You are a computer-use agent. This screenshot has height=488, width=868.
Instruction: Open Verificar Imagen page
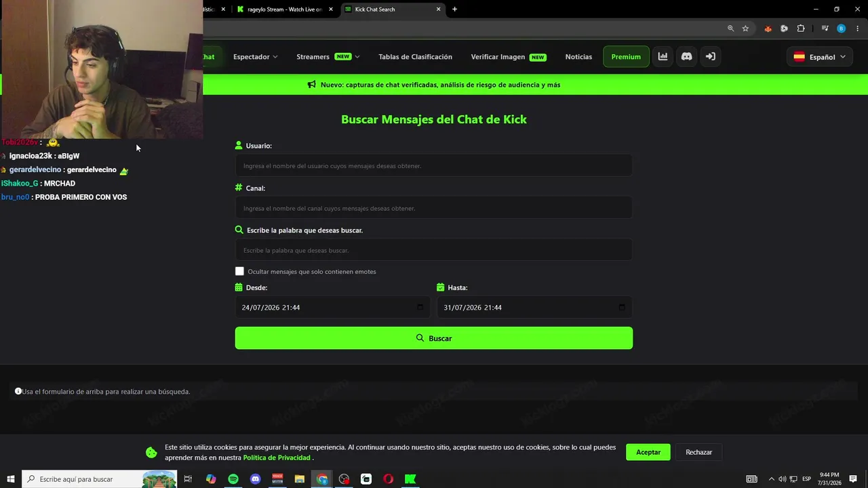pos(509,57)
